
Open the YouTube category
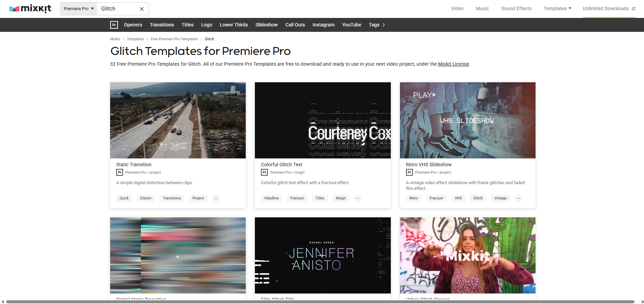(352, 25)
